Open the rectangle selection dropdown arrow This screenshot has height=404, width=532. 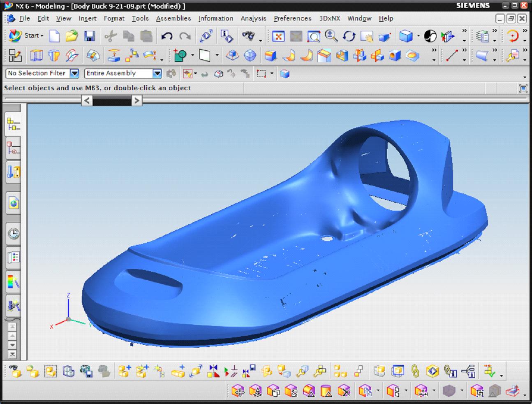[x=272, y=74]
